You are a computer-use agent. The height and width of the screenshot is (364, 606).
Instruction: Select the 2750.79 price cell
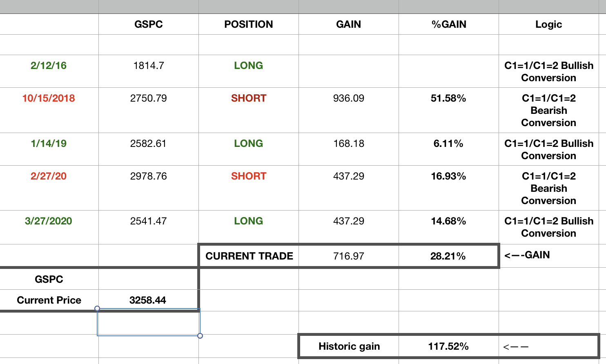click(x=148, y=98)
